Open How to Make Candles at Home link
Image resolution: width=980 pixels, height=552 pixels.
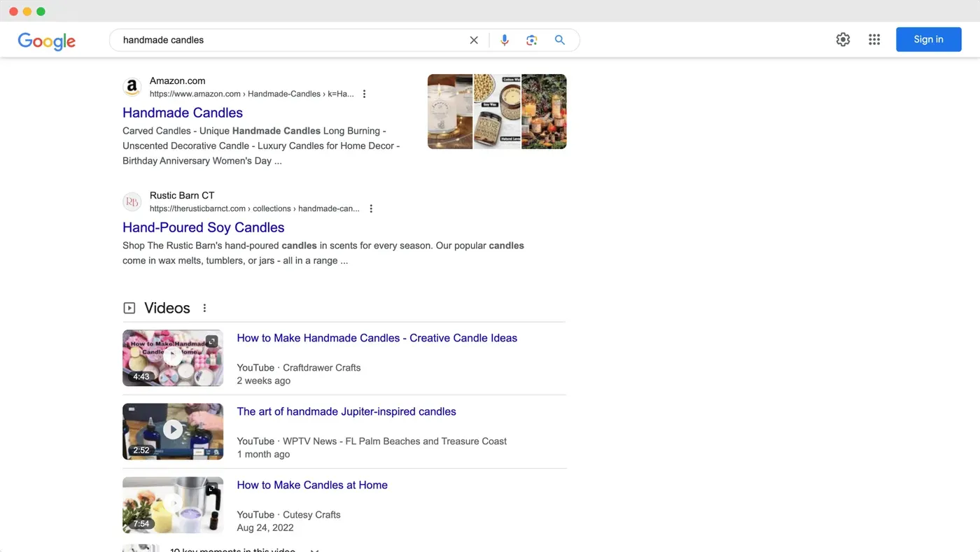[312, 485]
